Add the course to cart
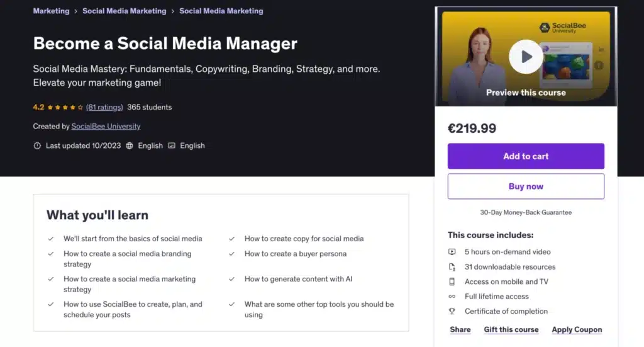Screen dimensions: 644x347 tap(526, 156)
